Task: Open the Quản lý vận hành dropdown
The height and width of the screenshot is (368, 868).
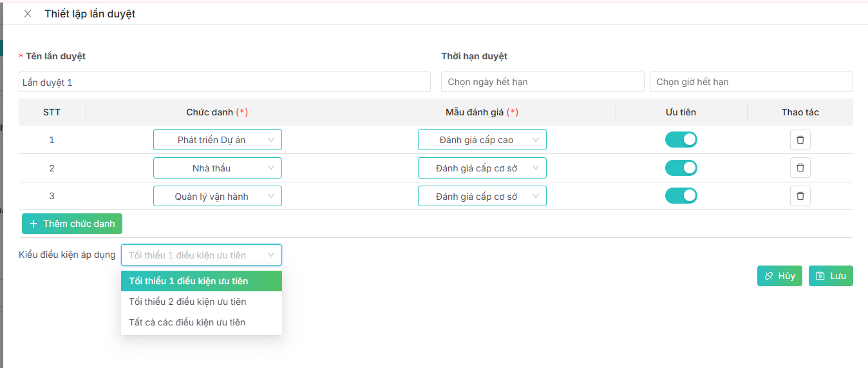Action: [x=217, y=197]
